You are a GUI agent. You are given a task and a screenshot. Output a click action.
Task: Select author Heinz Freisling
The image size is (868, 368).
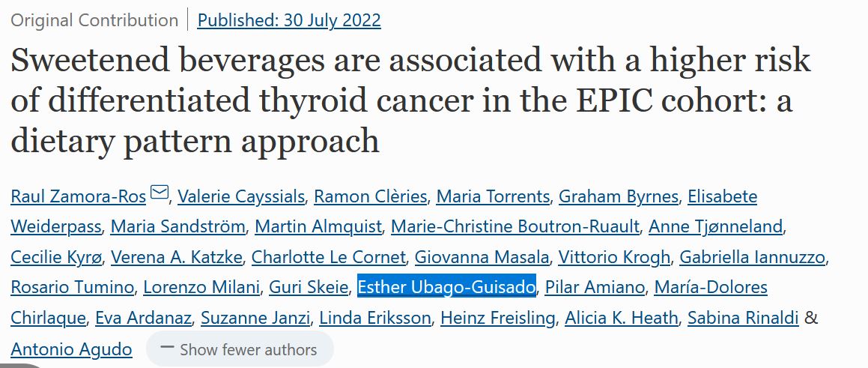pyautogui.click(x=498, y=318)
